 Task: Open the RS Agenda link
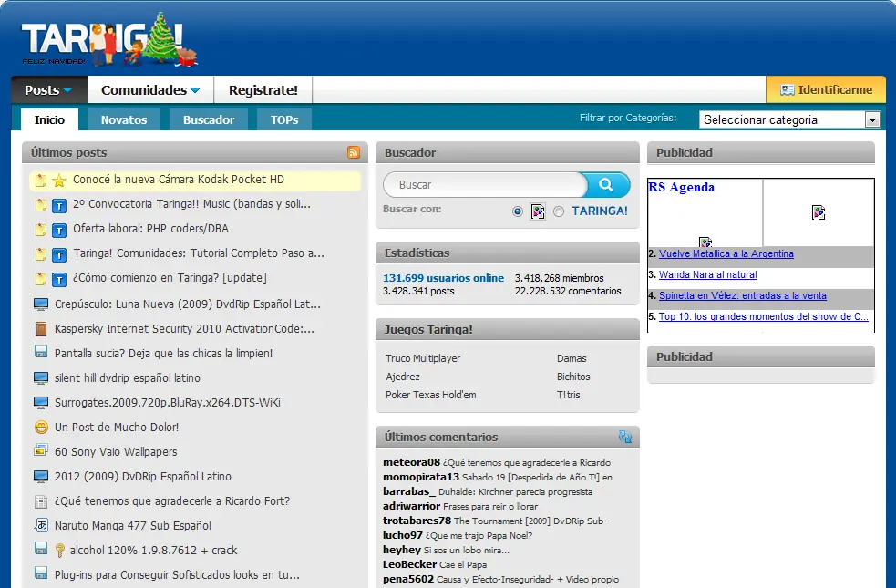coord(681,187)
